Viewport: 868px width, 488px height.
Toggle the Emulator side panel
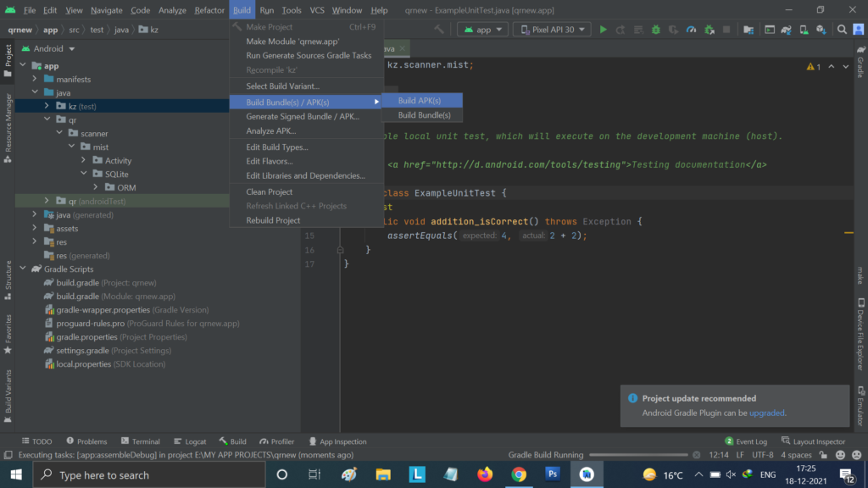(861, 406)
